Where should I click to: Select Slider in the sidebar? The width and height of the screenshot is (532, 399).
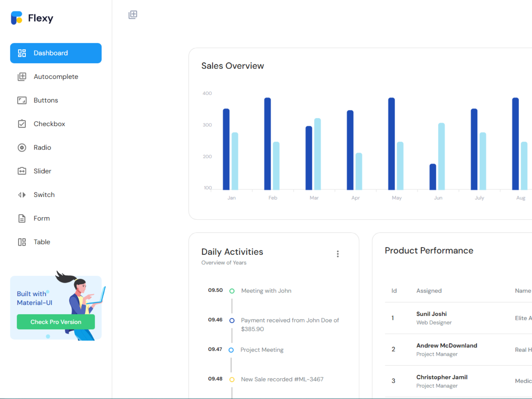56,171
